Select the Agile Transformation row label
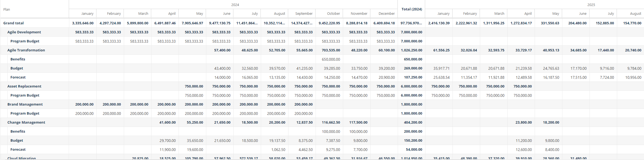This screenshot has height=160, width=644. click(x=26, y=50)
